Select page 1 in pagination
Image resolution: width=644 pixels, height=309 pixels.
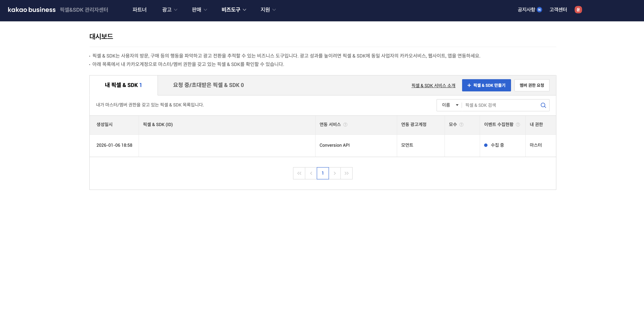pos(323,173)
